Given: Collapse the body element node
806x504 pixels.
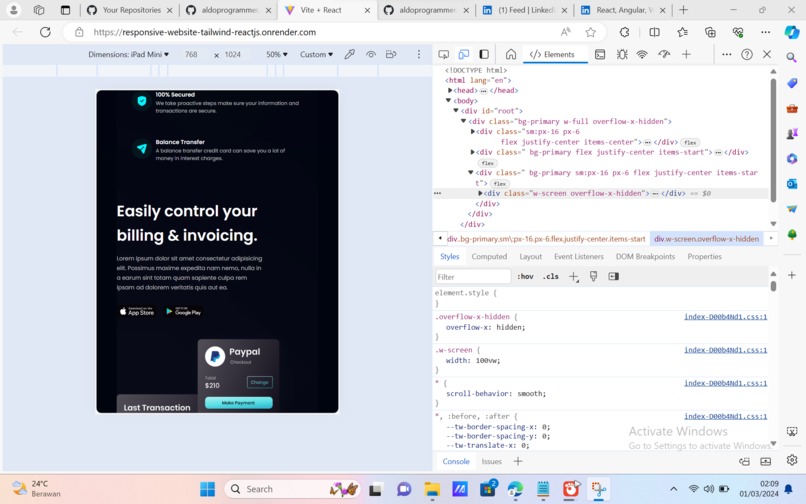Looking at the screenshot, I should click(449, 101).
